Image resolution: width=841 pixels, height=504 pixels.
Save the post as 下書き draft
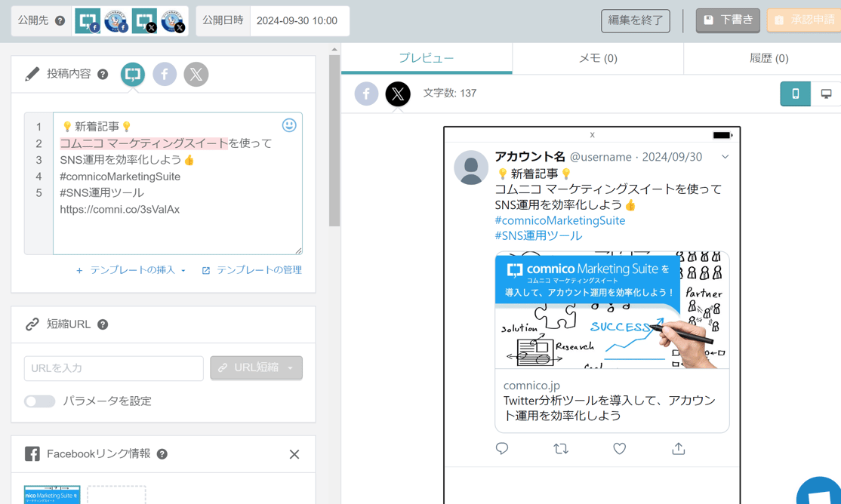[727, 20]
